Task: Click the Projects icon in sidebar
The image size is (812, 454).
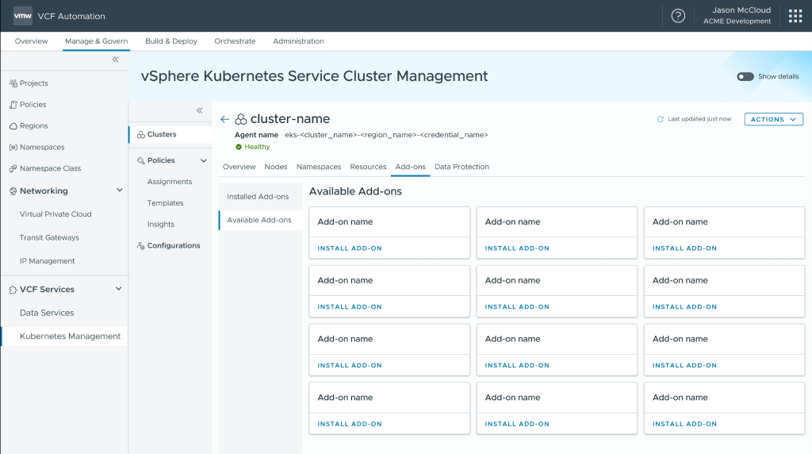Action: click(x=13, y=83)
